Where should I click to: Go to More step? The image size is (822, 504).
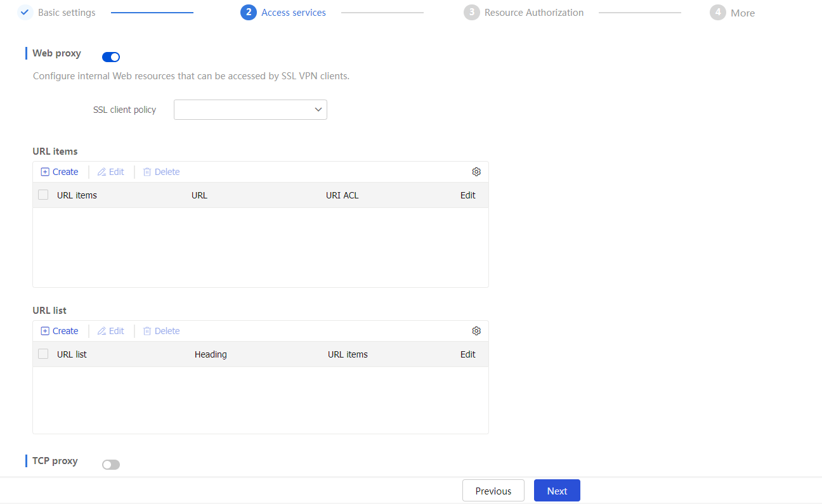pyautogui.click(x=743, y=13)
